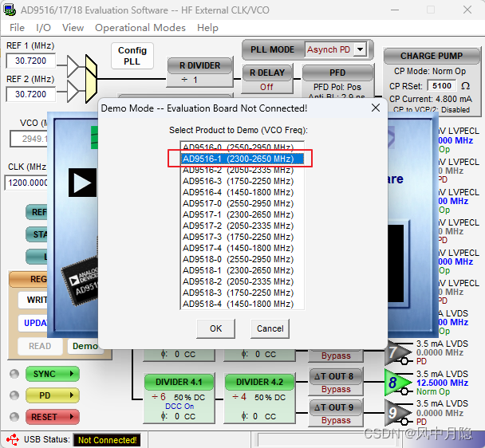Screen dimensions: 485x448
Task: Click the output 7 driver triangle
Action: coord(396,352)
